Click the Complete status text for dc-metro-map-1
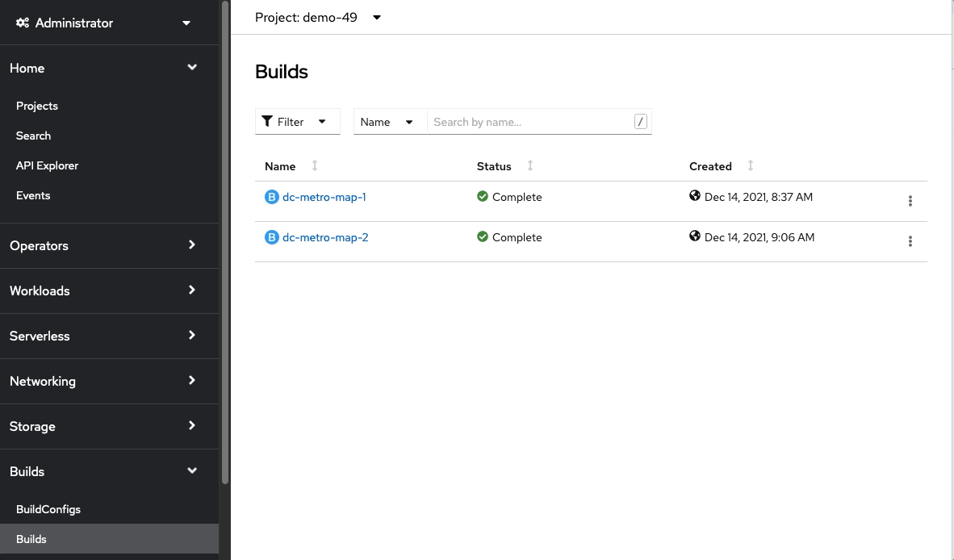The width and height of the screenshot is (954, 560). [x=517, y=197]
